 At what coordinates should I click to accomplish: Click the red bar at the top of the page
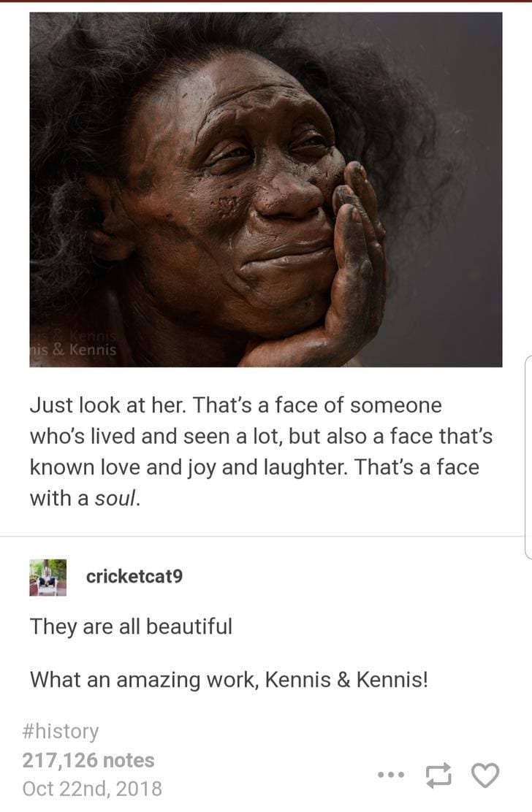click(x=266, y=1)
